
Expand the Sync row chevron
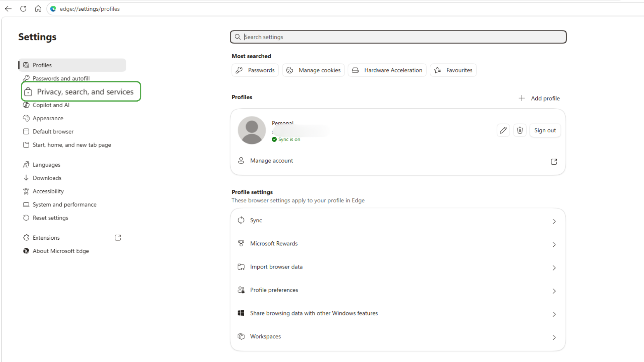pos(554,221)
